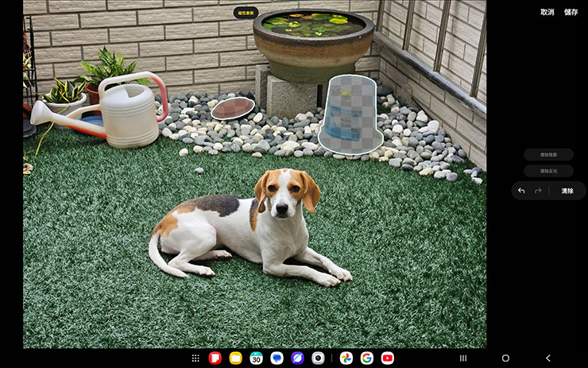Tap the selected brown oval object
588x368 pixels.
[233, 108]
